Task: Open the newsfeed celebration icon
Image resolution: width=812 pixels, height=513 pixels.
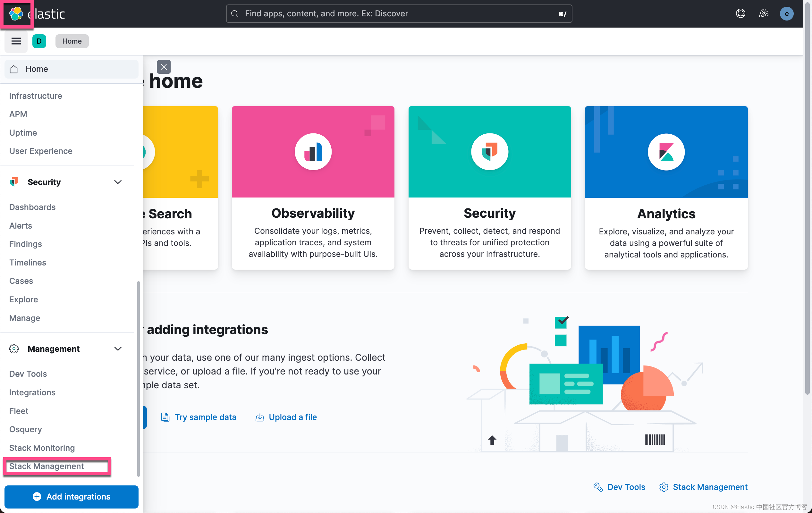Action: click(764, 13)
